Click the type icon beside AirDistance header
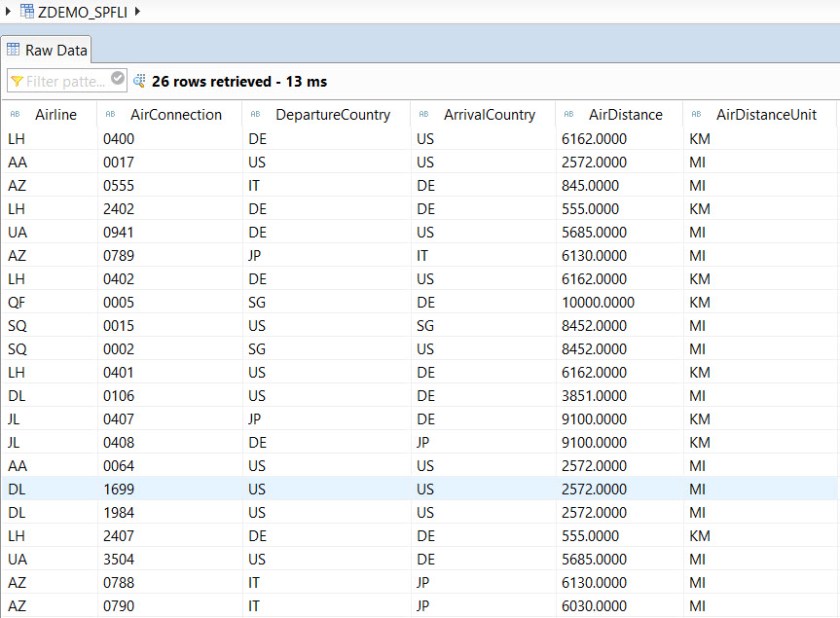The width and height of the screenshot is (840, 618). (x=569, y=115)
